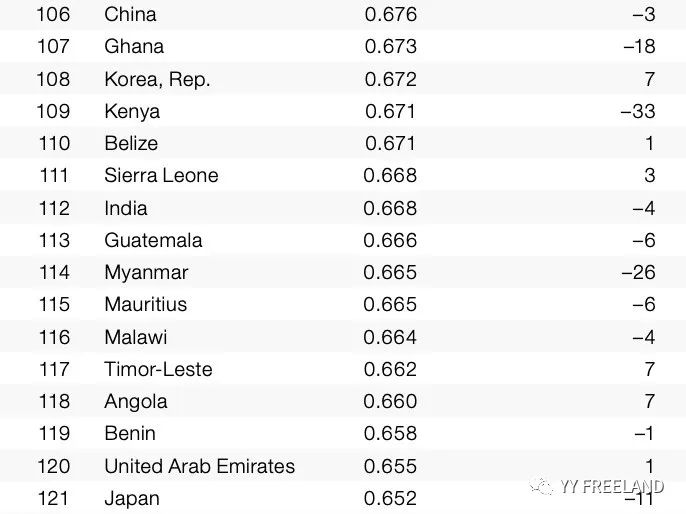Select India in the ranking table
Screen dimensions: 686x514
tap(126, 208)
